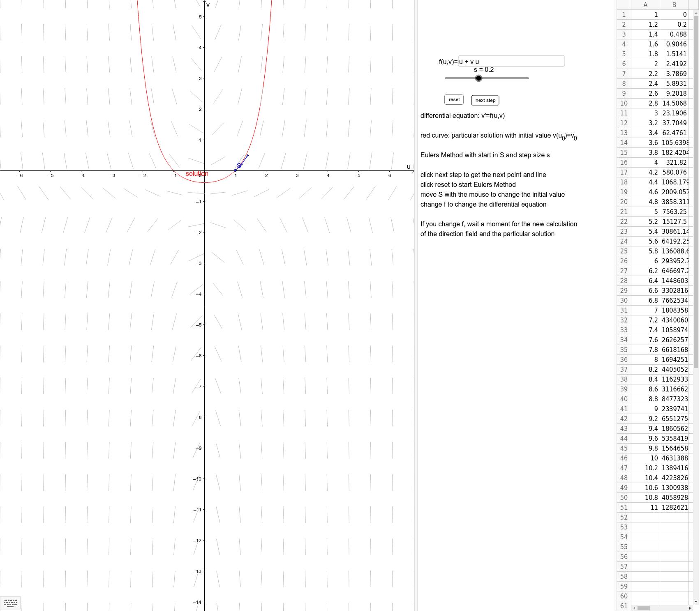
Task: Click cell with value 321.82
Action: coord(674,162)
